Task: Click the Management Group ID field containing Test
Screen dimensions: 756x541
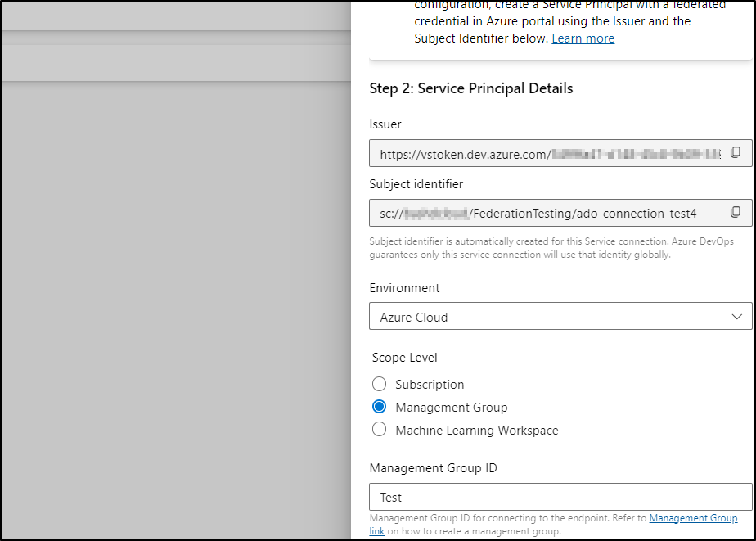Action: (560, 497)
